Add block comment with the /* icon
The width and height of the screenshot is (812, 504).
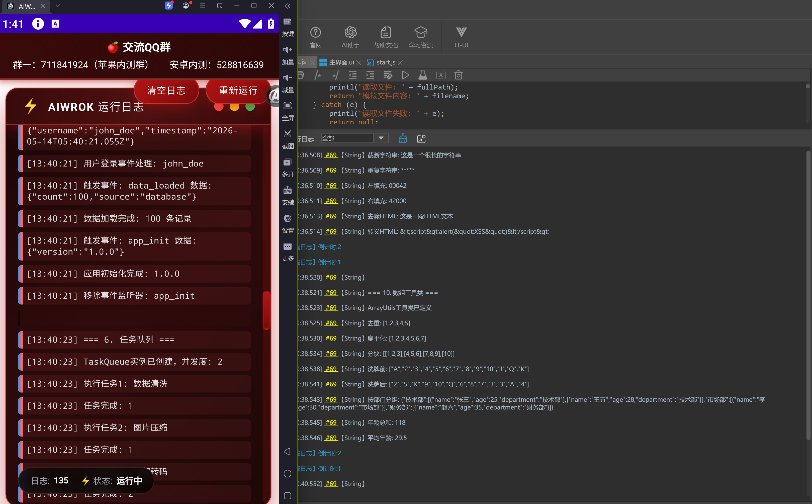(x=318, y=75)
